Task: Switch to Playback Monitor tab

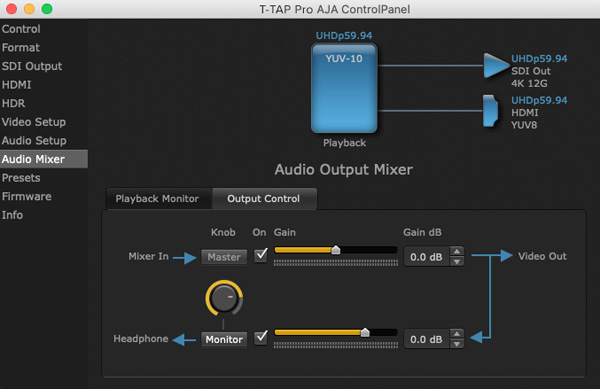Action: click(159, 199)
